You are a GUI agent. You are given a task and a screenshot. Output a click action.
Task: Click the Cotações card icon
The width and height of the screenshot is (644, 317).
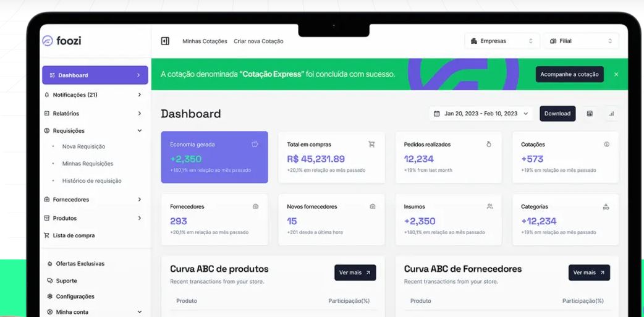pyautogui.click(x=606, y=145)
